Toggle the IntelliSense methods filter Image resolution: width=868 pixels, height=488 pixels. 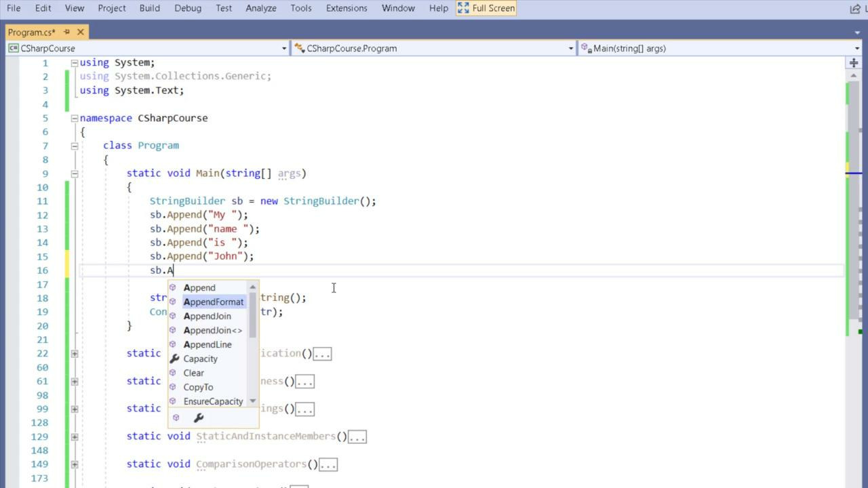(x=176, y=418)
